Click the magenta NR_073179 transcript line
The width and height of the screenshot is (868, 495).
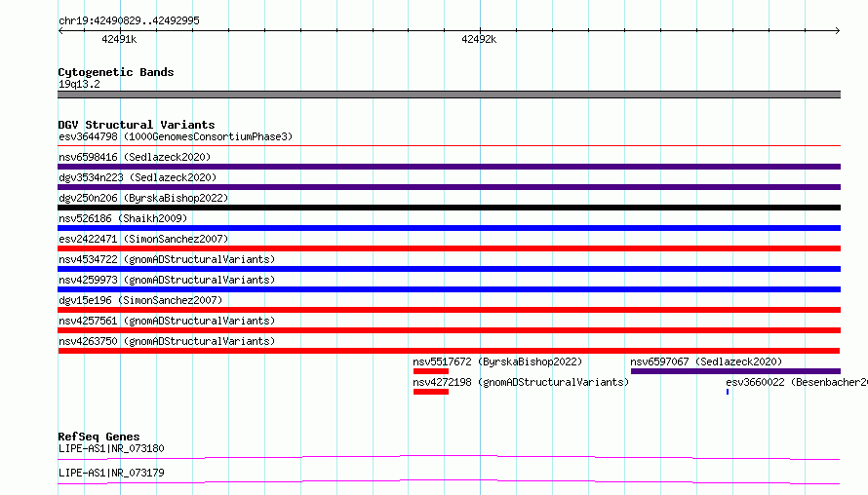[449, 481]
